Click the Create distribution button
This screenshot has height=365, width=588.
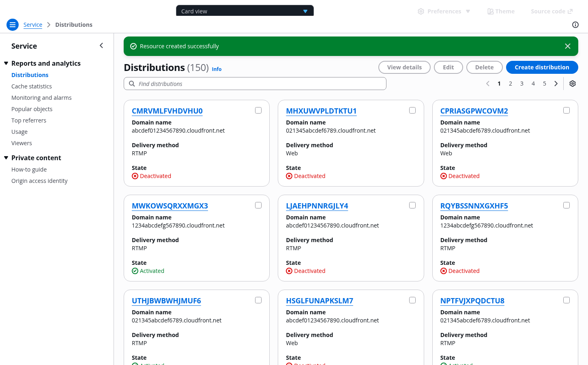coord(542,67)
